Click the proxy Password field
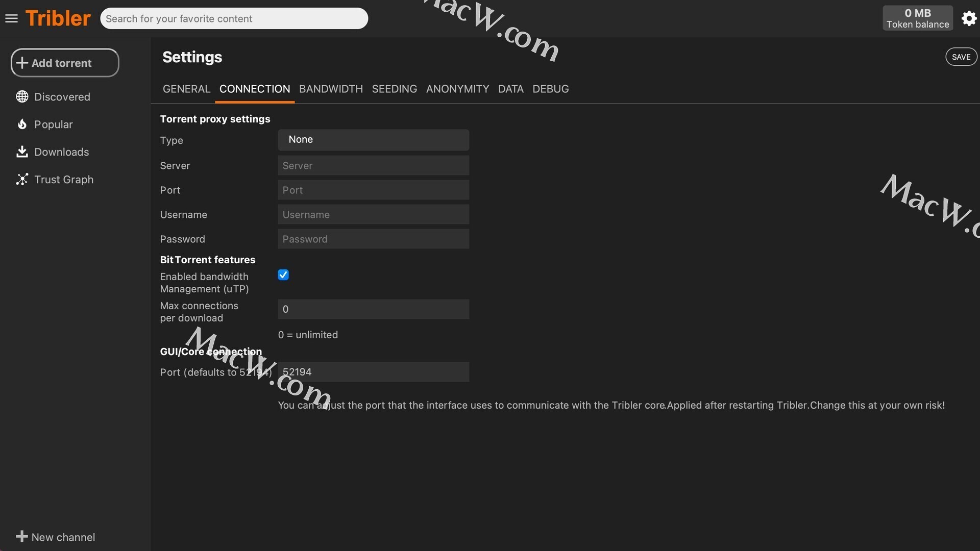The image size is (980, 551). (x=373, y=239)
